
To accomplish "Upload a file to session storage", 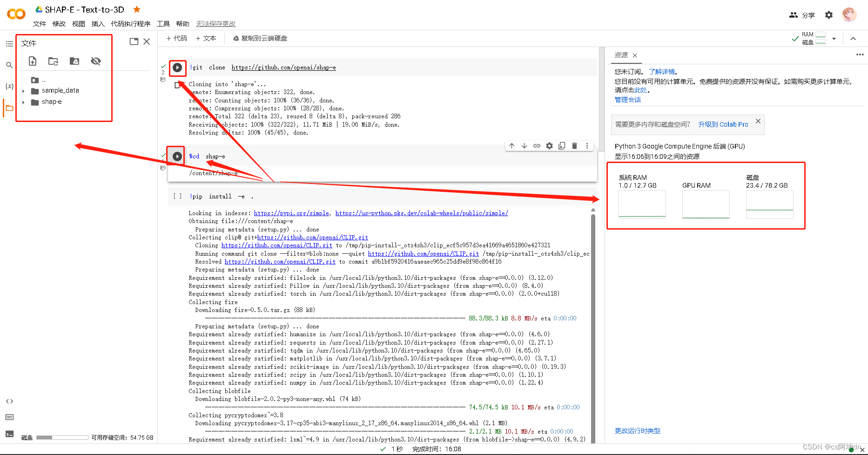I will [x=33, y=61].
